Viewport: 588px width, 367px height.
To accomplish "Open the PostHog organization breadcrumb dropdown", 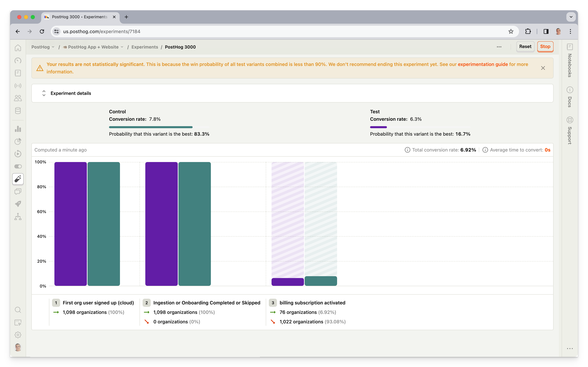I will tap(43, 47).
